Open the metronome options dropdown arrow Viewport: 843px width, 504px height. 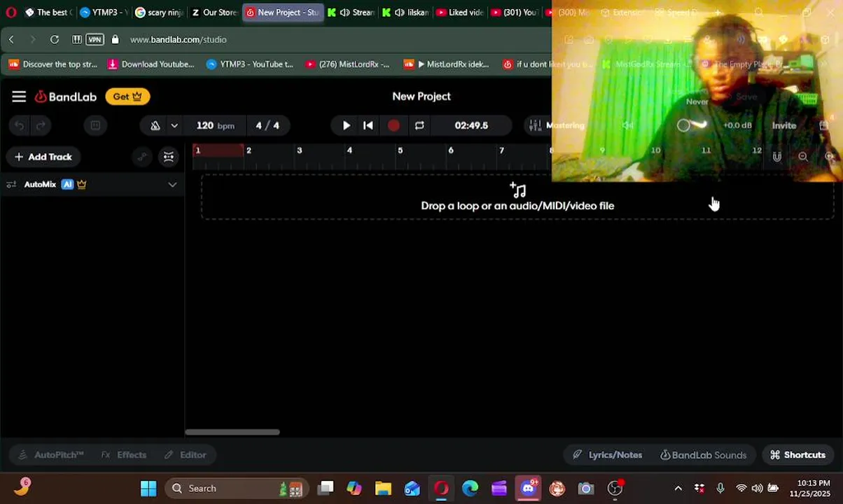pyautogui.click(x=174, y=125)
